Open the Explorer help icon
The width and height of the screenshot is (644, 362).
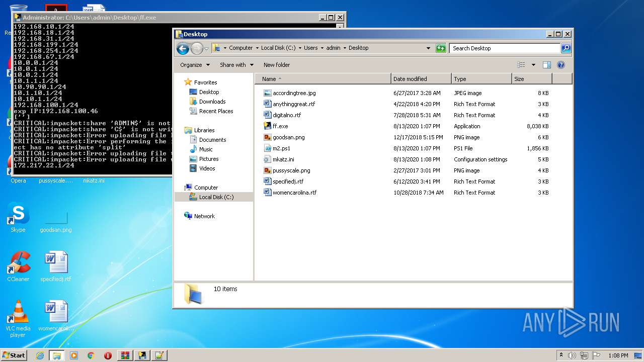[x=561, y=65]
